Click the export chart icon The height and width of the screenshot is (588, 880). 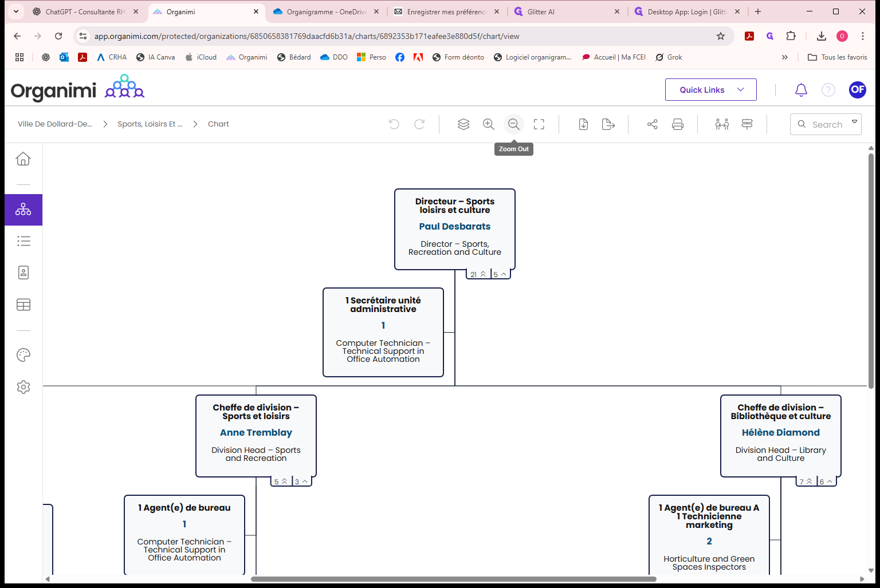608,124
